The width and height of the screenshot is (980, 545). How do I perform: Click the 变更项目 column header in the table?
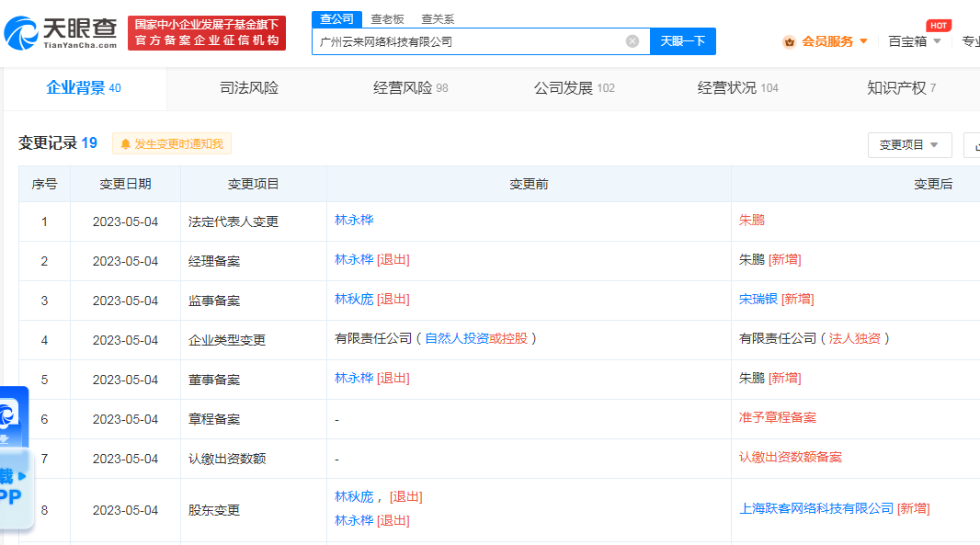point(253,185)
